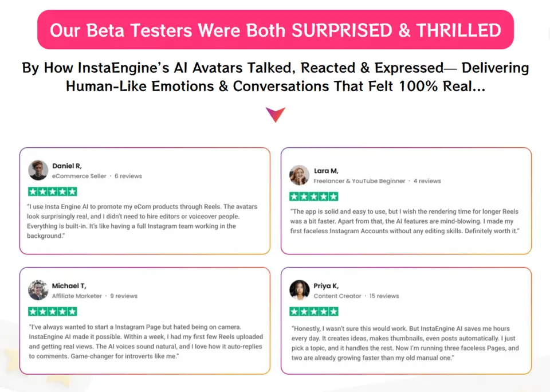Screen dimensions: 550x392
Task: Open Lara M's 4 reviews link
Action: click(427, 181)
